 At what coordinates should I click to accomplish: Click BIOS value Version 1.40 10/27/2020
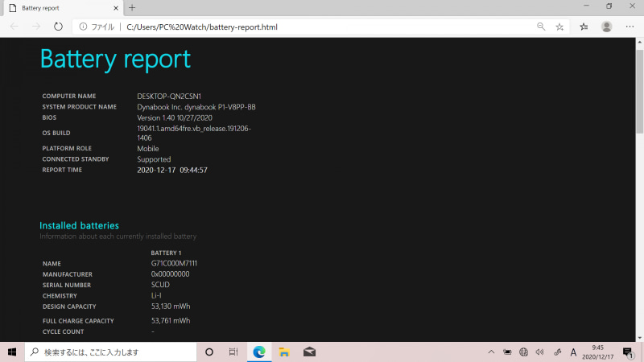coord(175,117)
